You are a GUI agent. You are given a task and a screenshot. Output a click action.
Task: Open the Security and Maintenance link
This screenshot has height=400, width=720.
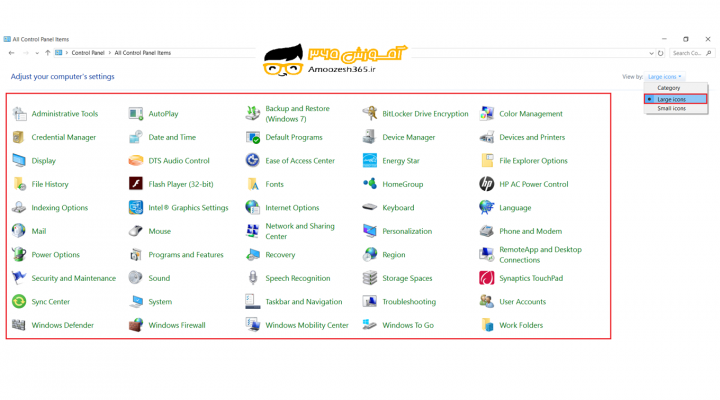pos(73,278)
